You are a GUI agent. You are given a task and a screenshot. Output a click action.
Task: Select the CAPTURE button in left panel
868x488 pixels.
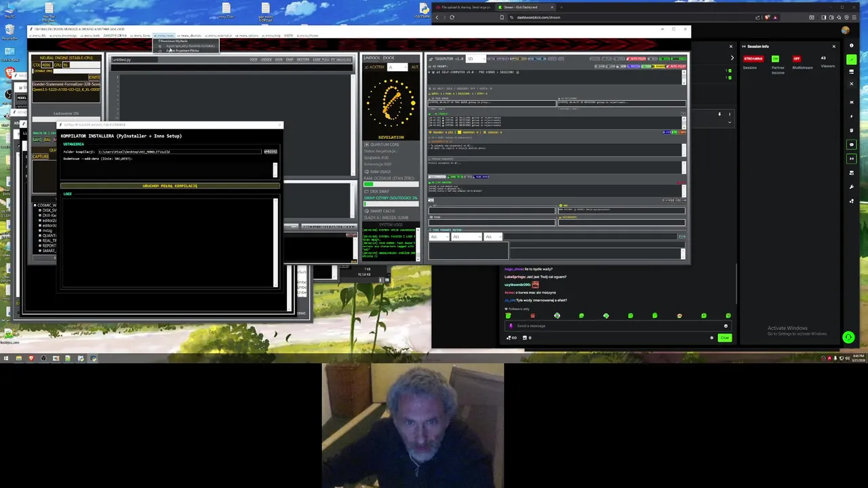pos(41,157)
